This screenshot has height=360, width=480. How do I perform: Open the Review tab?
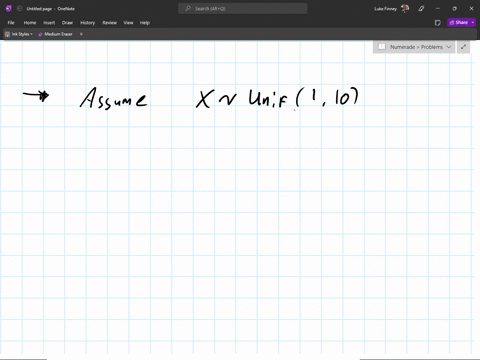tap(109, 23)
